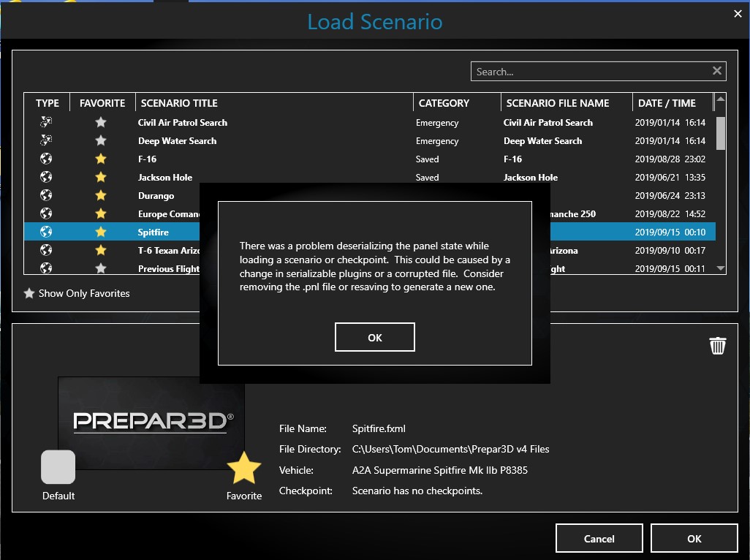Screen dimensions: 750x560
Task: Sort by SCENARIO FILE NAME header
Action: tap(567, 103)
